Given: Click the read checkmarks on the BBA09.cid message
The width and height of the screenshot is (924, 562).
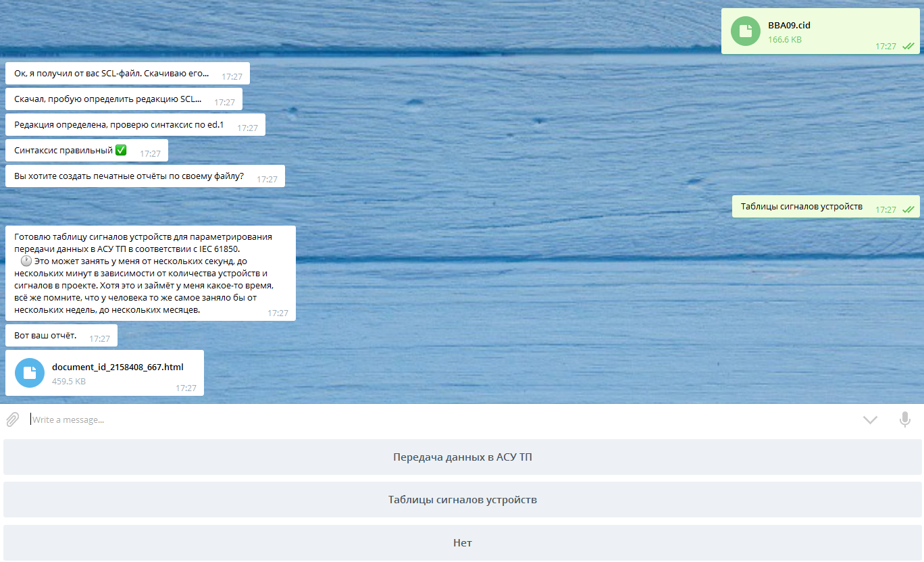Looking at the screenshot, I should (908, 47).
